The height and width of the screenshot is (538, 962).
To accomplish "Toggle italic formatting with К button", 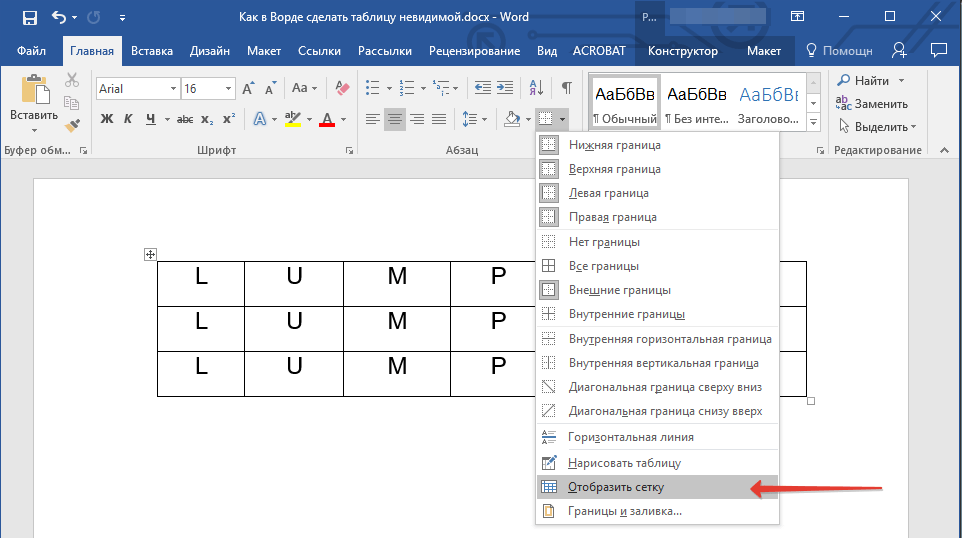I will (x=129, y=120).
